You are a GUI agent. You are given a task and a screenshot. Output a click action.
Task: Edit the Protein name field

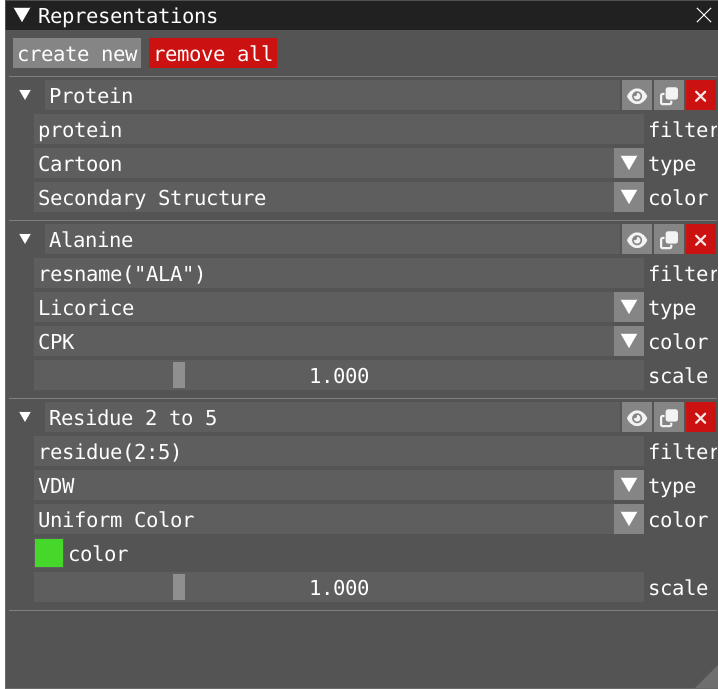332,96
